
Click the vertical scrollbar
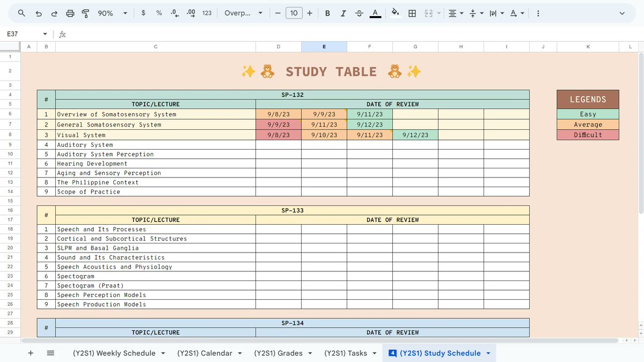[x=641, y=134]
